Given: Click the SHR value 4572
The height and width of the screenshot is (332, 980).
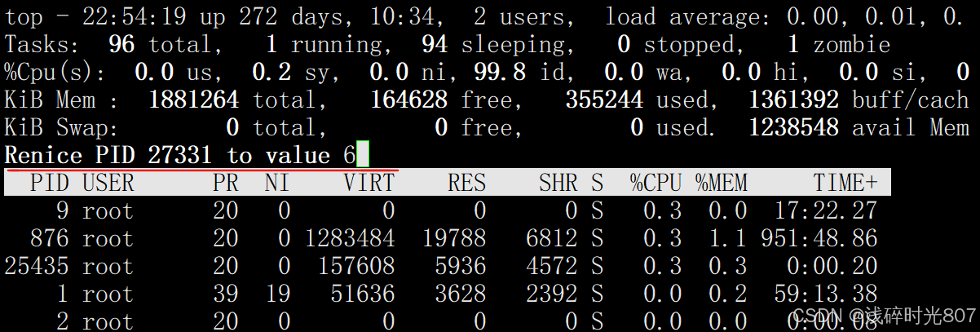Looking at the screenshot, I should coord(552,266).
